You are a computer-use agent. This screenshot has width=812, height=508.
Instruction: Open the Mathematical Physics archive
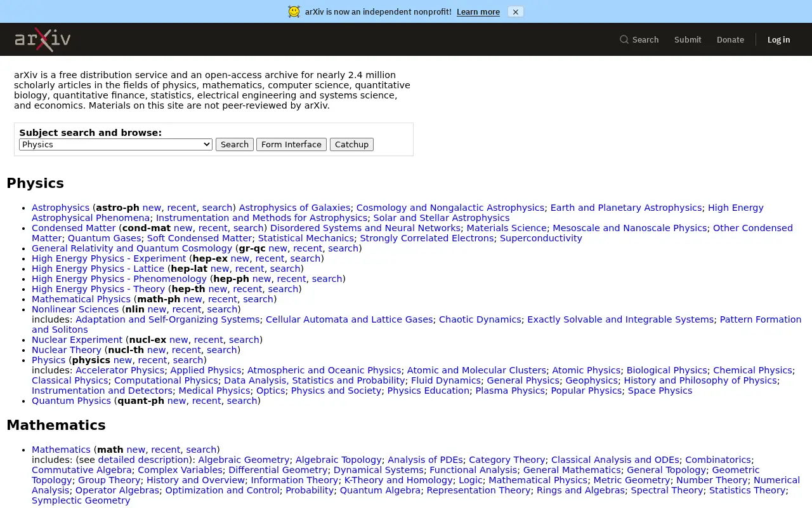[81, 299]
